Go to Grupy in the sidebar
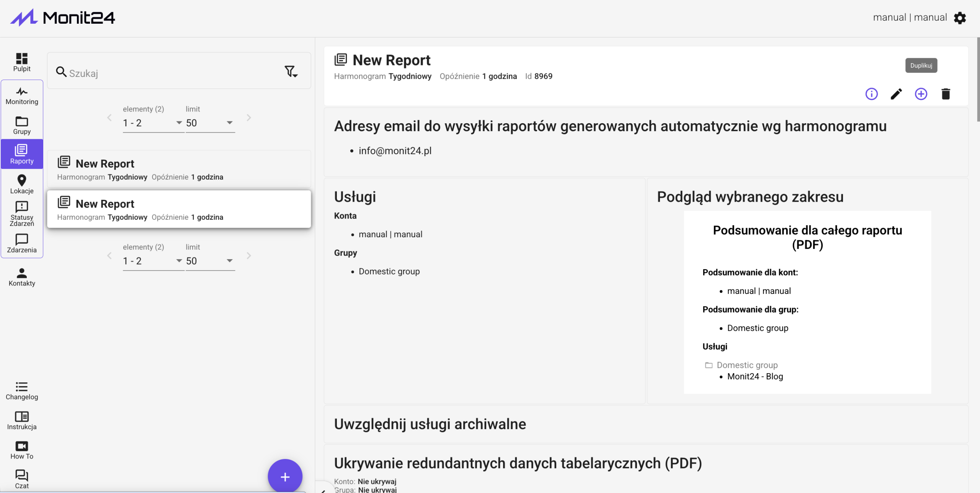Screen dimensions: 980x493 click(x=22, y=126)
